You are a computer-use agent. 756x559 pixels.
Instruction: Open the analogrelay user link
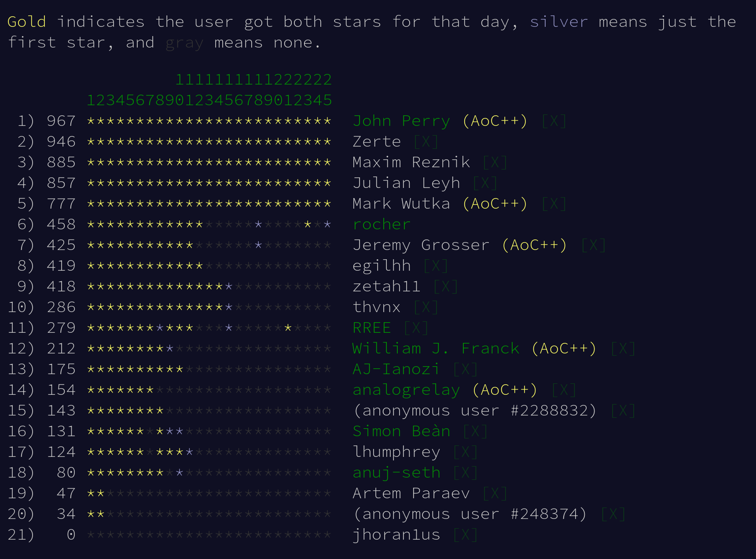406,390
